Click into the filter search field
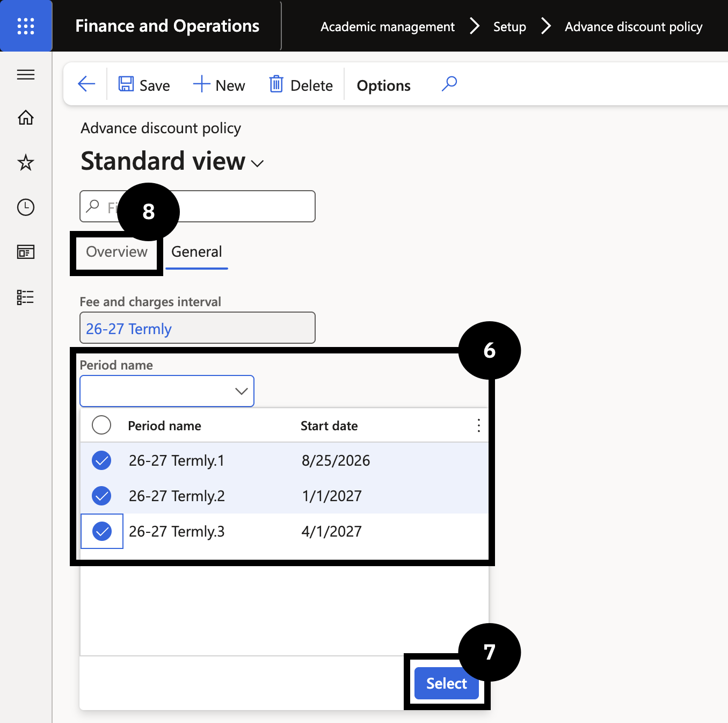728x723 pixels. [x=198, y=206]
